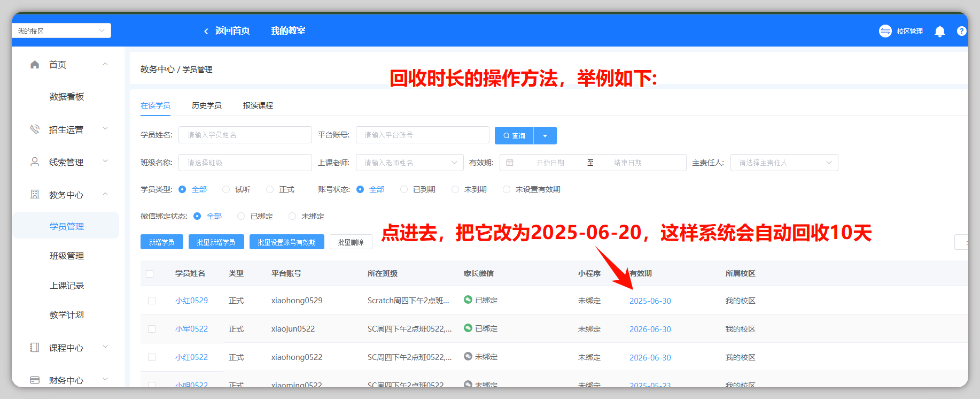The image size is (980, 399).
Task: Click the 招生运营 phone icon
Action: pos(35,129)
